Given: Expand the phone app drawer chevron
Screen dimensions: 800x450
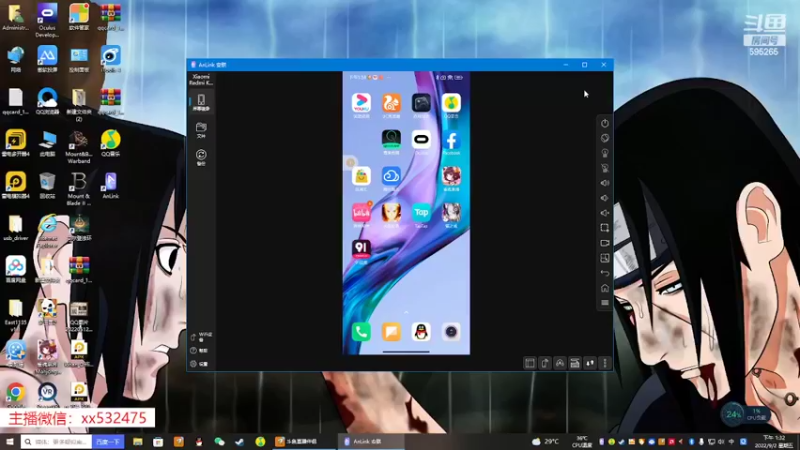Looking at the screenshot, I should 406,312.
